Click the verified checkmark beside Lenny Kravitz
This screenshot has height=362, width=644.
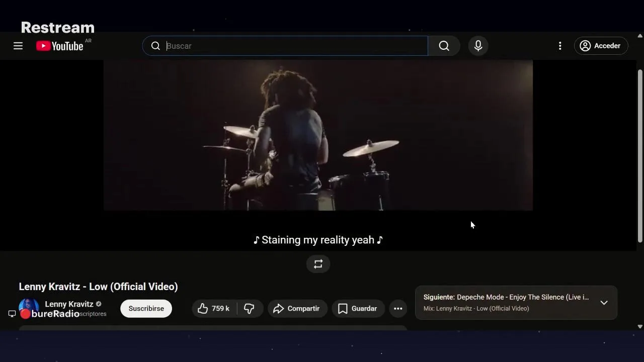[99, 304]
